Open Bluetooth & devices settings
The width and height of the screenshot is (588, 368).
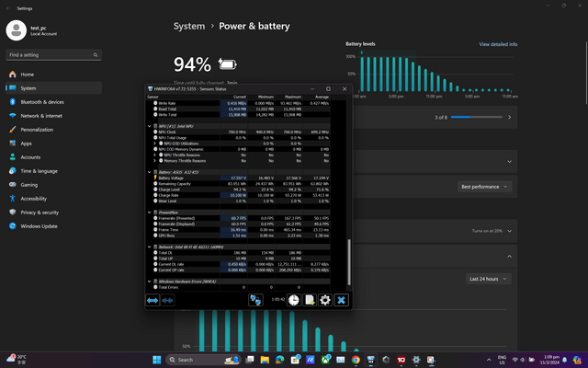(53, 102)
